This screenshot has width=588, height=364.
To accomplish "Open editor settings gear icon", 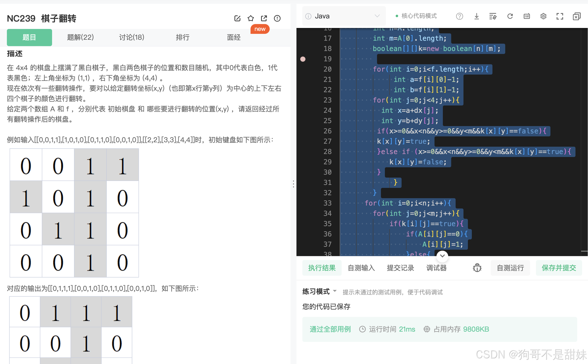I will 543,16.
